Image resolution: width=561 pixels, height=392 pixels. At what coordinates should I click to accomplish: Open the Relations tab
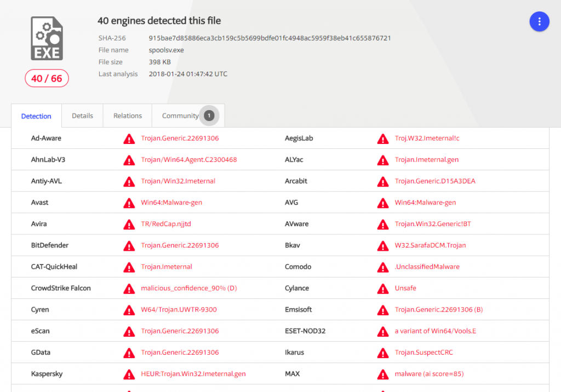[x=127, y=116]
